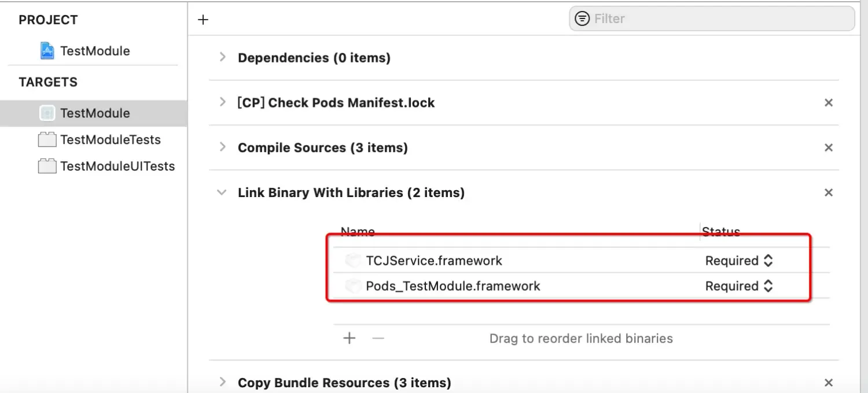
Task: Click the TestModuleTests target bundle icon
Action: click(x=47, y=140)
